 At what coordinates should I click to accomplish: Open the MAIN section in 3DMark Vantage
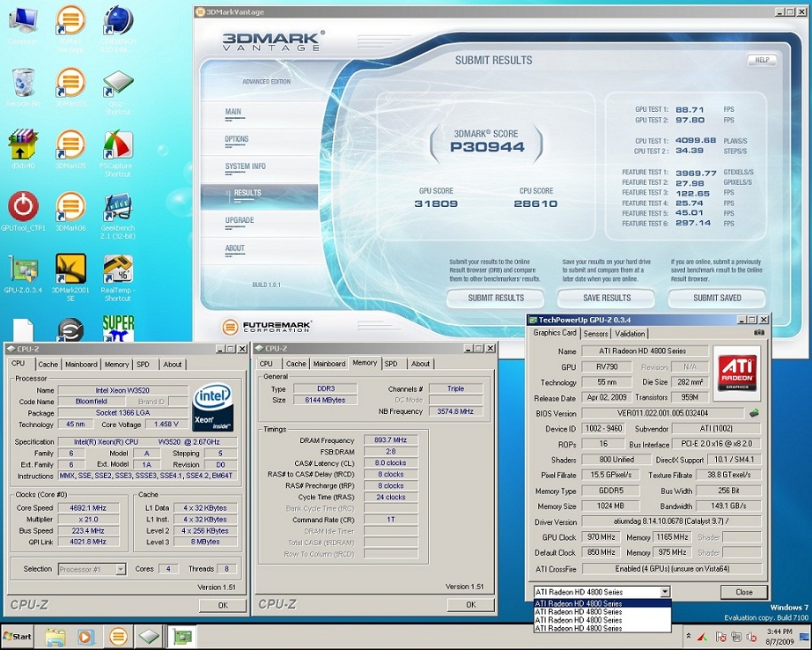coord(233,112)
